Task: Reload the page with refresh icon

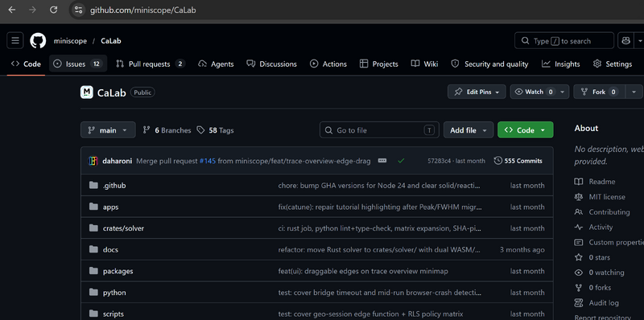Action: (x=53, y=10)
